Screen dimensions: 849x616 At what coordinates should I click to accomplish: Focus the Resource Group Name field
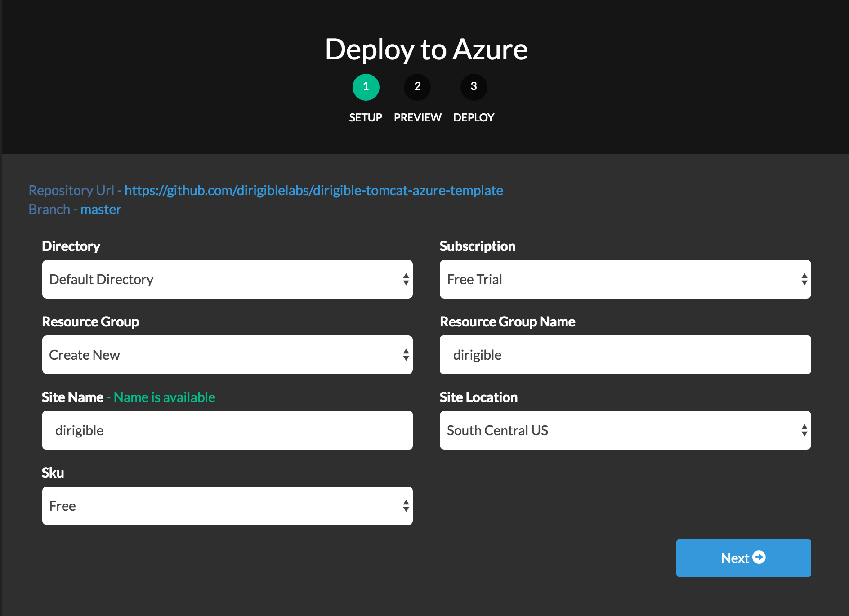(626, 355)
